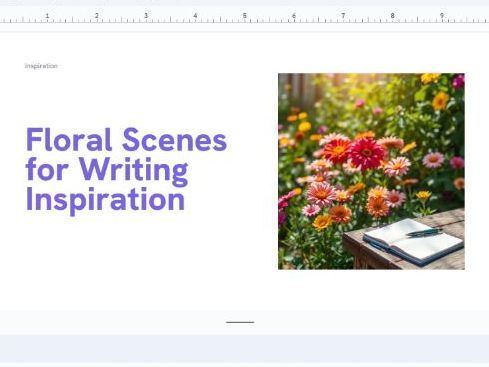
Task: Click the notes pane drag handle bar
Action: click(x=240, y=322)
